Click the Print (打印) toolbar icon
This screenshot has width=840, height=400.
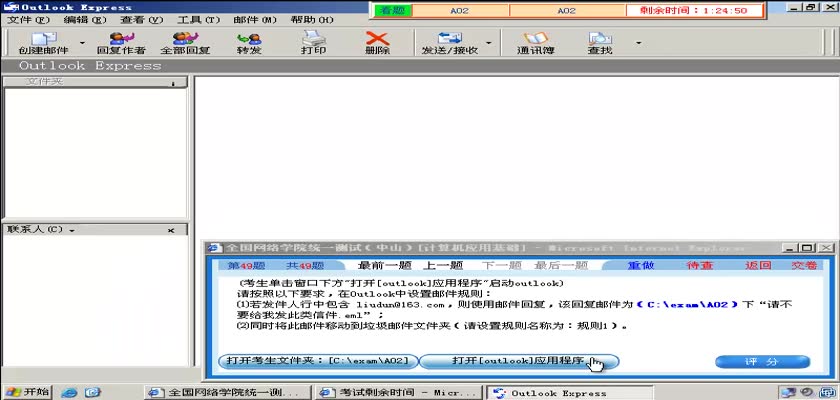point(313,43)
